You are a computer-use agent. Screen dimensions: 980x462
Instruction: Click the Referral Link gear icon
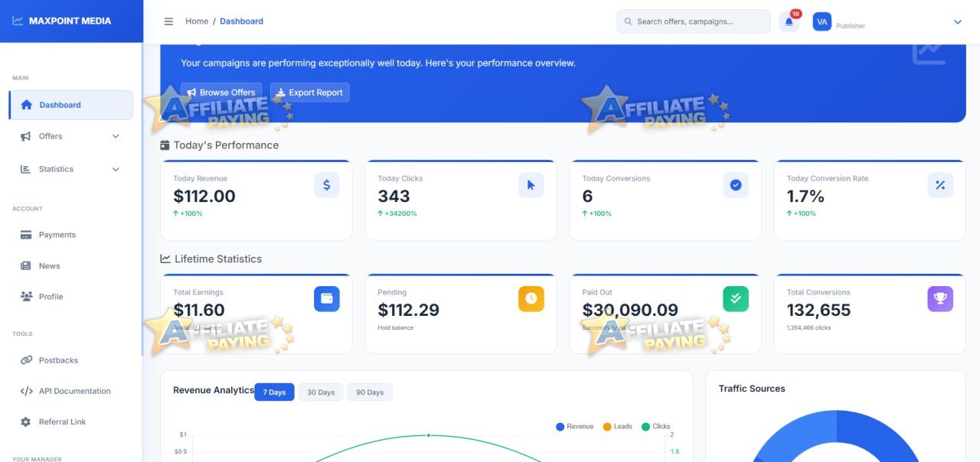[26, 422]
